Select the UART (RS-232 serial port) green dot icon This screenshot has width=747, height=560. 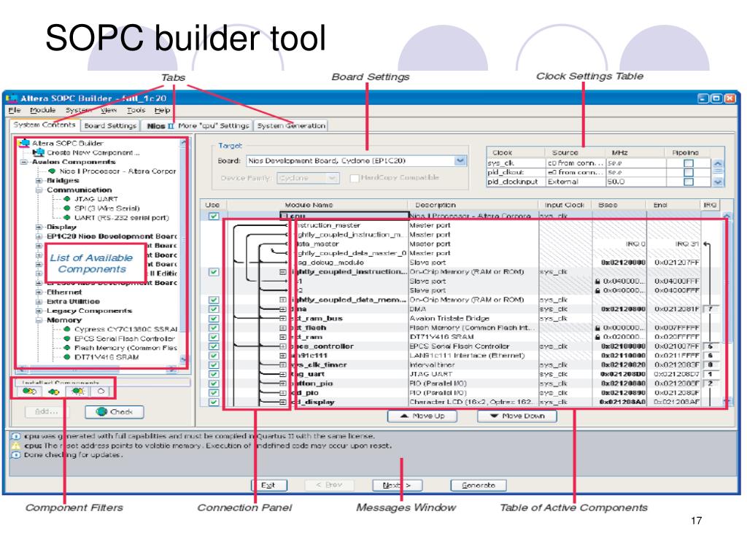tap(66, 217)
